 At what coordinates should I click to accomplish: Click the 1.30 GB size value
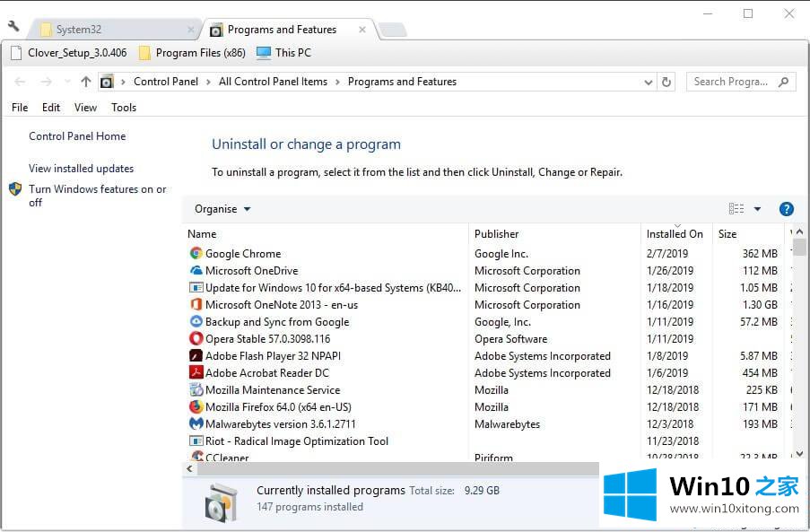pos(760,304)
